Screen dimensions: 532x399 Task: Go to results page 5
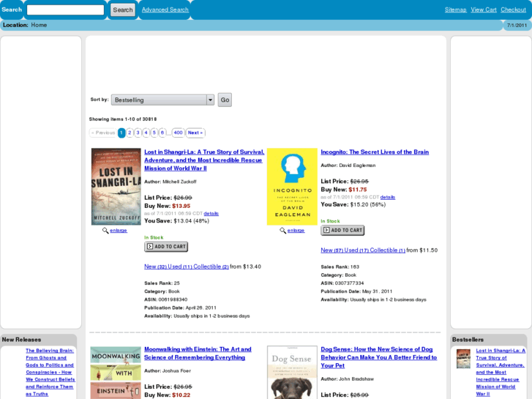pyautogui.click(x=154, y=133)
